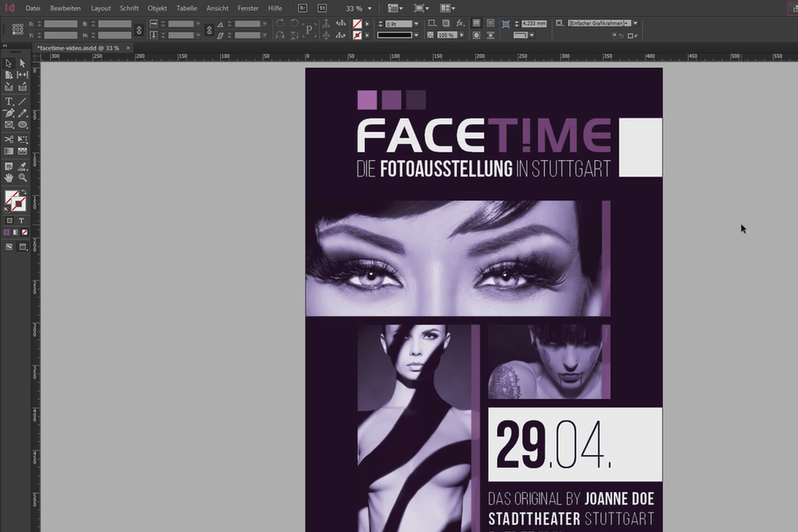
Task: Select the Pen tool
Action: (9, 113)
